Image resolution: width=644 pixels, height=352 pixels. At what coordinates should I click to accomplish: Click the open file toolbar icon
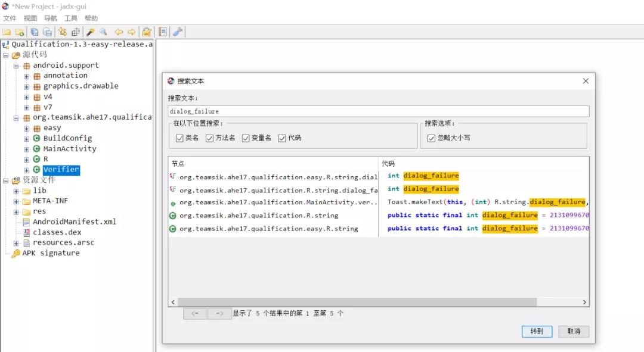click(x=7, y=32)
